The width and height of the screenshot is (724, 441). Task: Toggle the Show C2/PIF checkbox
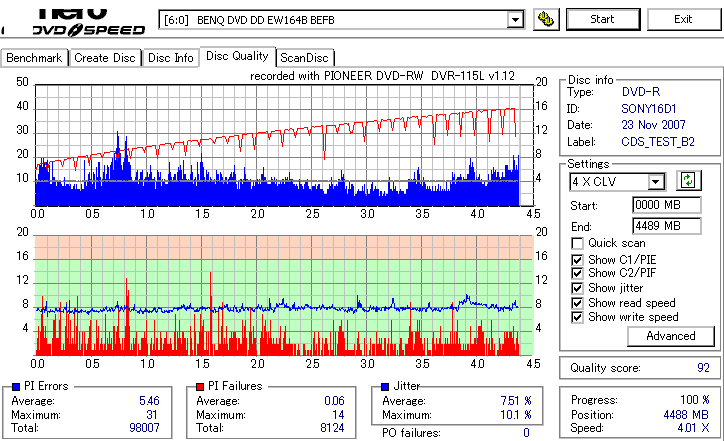pyautogui.click(x=577, y=273)
